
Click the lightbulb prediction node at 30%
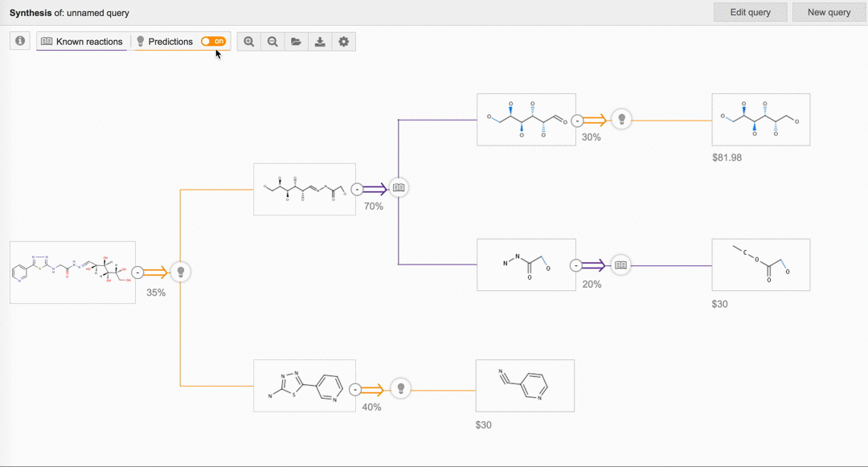[x=621, y=120]
